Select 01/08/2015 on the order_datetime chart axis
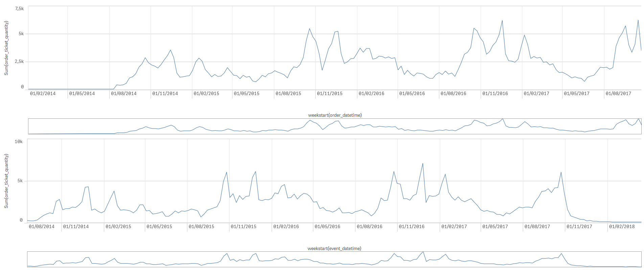Screen dimensions: 644x270 pyautogui.click(x=288, y=93)
